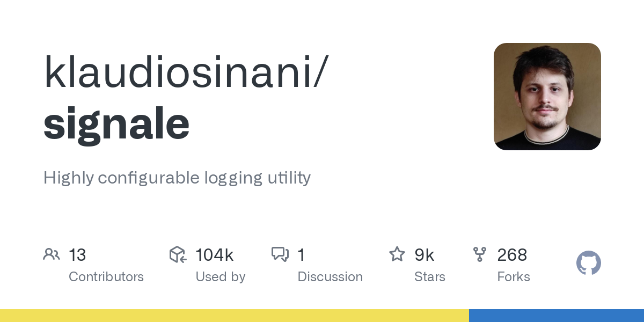Click the blue language bar segment
Image resolution: width=644 pixels, height=322 pixels.
click(x=557, y=316)
